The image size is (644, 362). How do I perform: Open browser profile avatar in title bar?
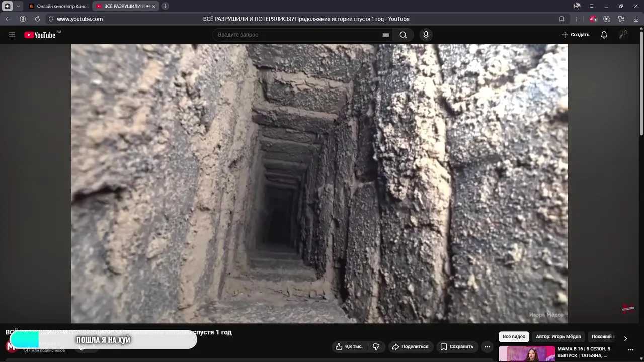[577, 6]
